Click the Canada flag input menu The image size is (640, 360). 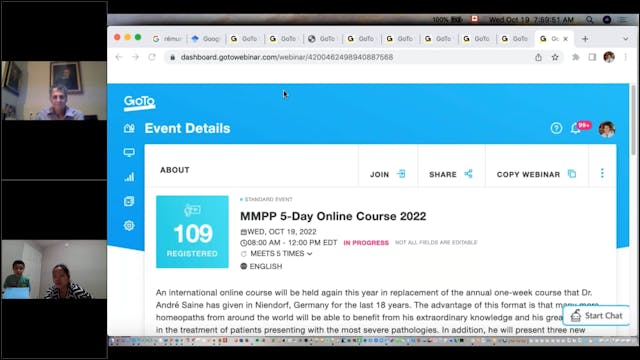coord(474,19)
